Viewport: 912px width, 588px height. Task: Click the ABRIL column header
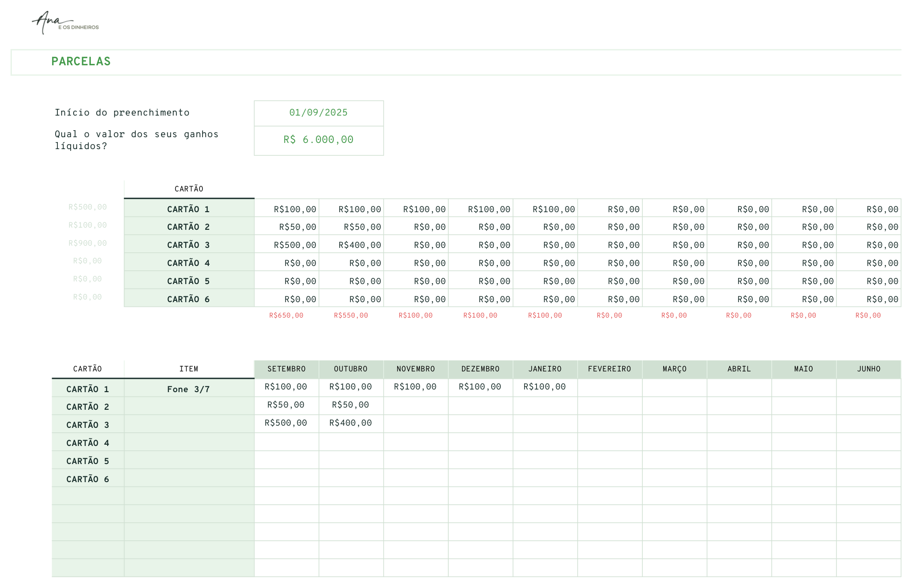739,369
